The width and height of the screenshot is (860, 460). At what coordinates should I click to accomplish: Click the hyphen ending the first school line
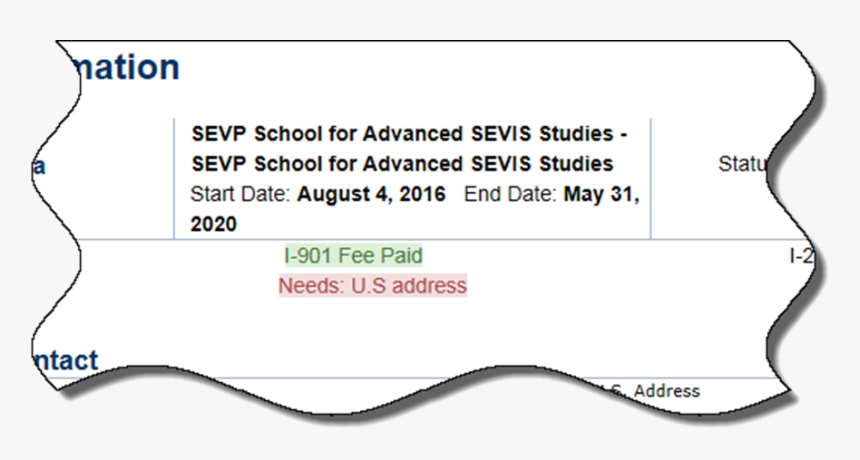coord(624,134)
